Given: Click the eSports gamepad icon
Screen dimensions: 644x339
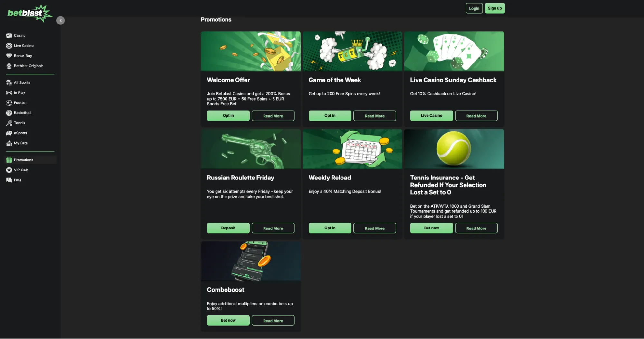Looking at the screenshot, I should [x=9, y=133].
